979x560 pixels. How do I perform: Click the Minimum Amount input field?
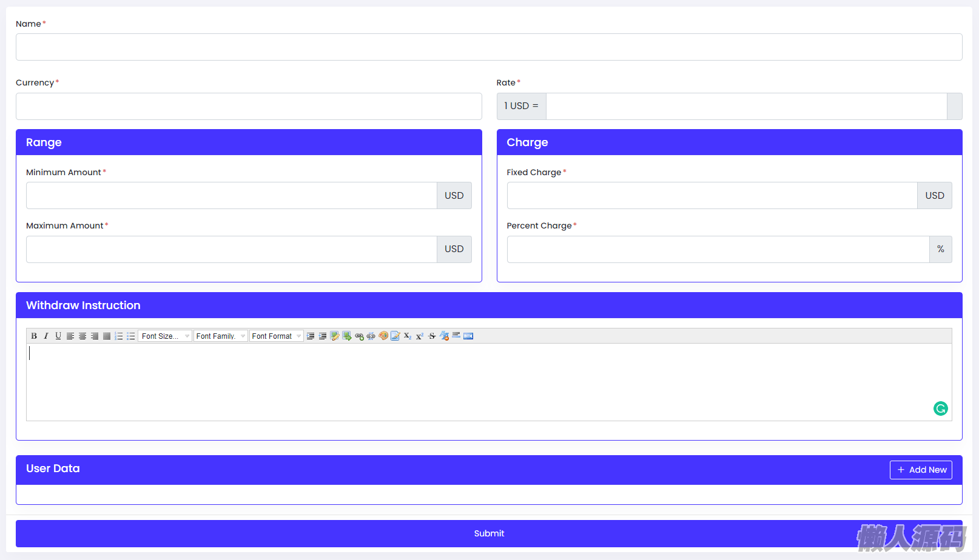232,196
